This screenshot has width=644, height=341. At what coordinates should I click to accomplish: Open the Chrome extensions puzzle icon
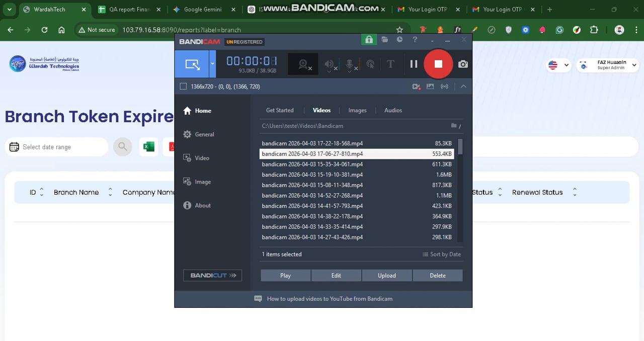[594, 30]
